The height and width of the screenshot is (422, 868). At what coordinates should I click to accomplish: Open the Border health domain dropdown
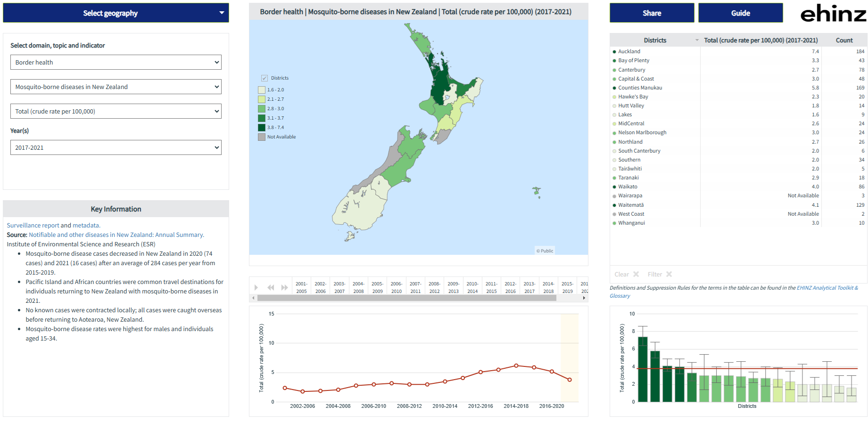coord(116,62)
